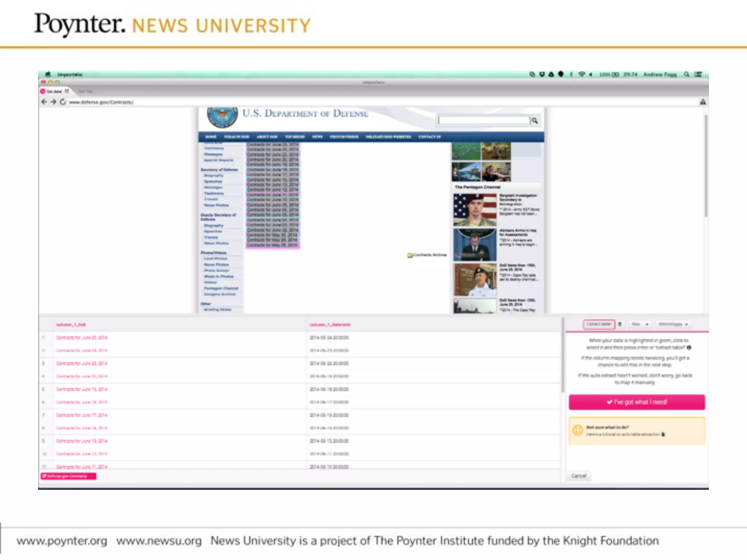
Task: Click the Cancel button
Action: coord(579,476)
